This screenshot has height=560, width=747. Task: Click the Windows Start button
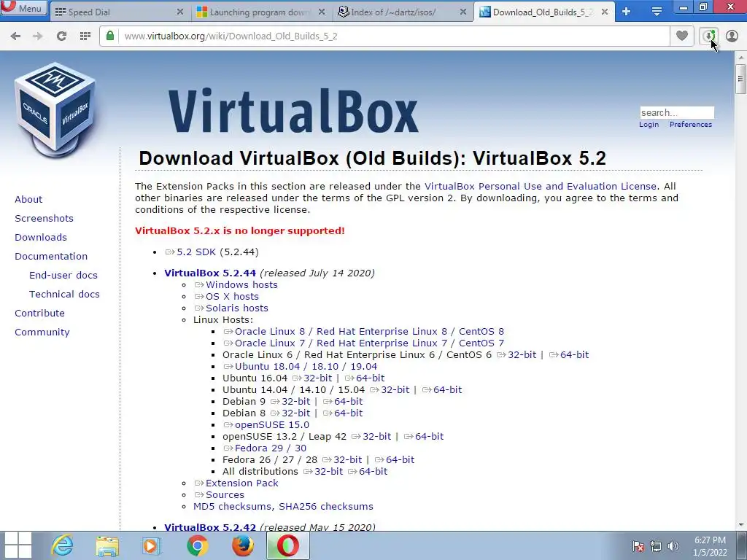click(x=18, y=545)
